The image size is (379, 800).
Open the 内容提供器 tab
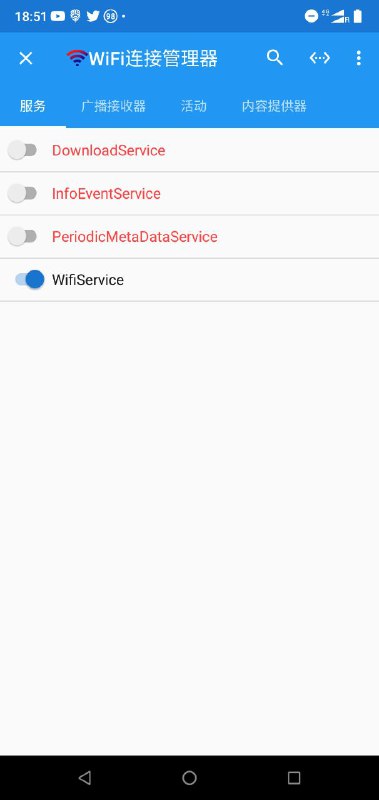pyautogui.click(x=274, y=106)
